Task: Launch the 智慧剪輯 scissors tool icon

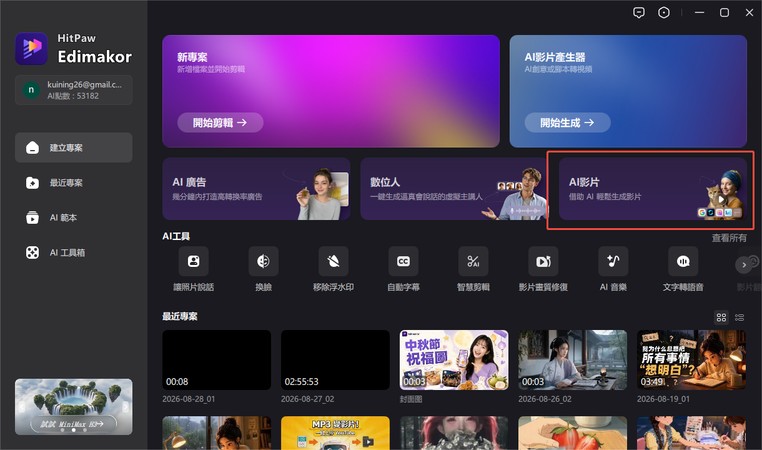Action: 473,261
